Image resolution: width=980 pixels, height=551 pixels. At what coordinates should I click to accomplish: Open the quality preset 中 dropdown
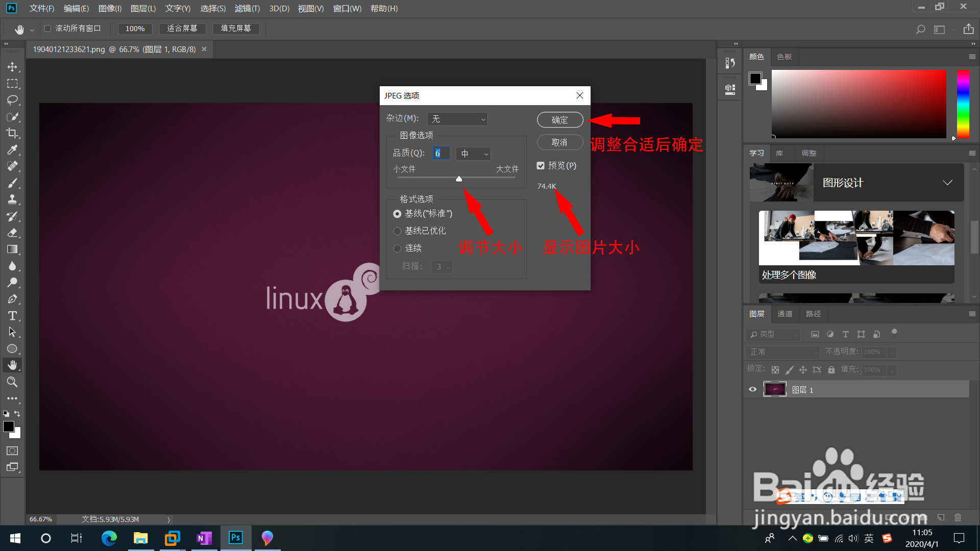coord(473,154)
